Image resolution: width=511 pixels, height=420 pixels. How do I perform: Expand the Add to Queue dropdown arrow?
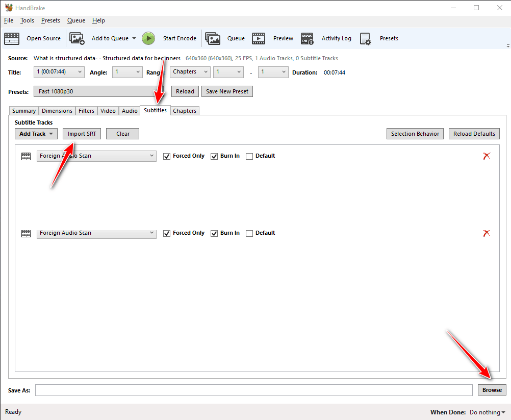tap(134, 38)
